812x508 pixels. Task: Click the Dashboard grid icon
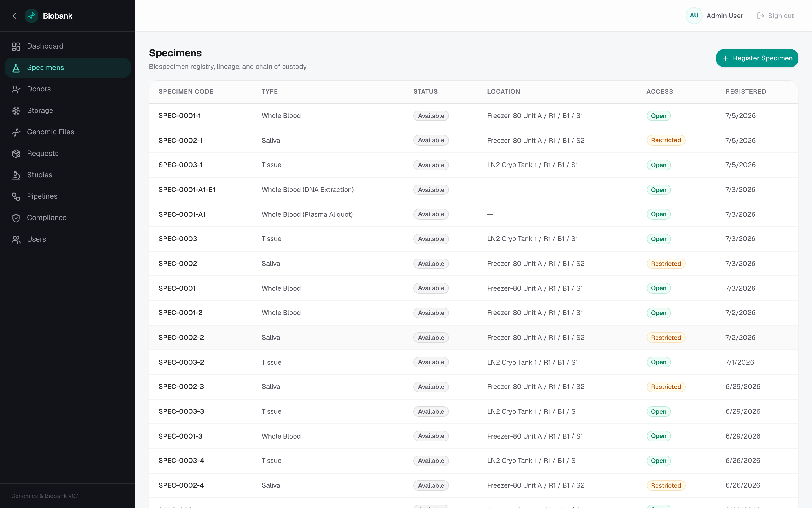pos(16,46)
